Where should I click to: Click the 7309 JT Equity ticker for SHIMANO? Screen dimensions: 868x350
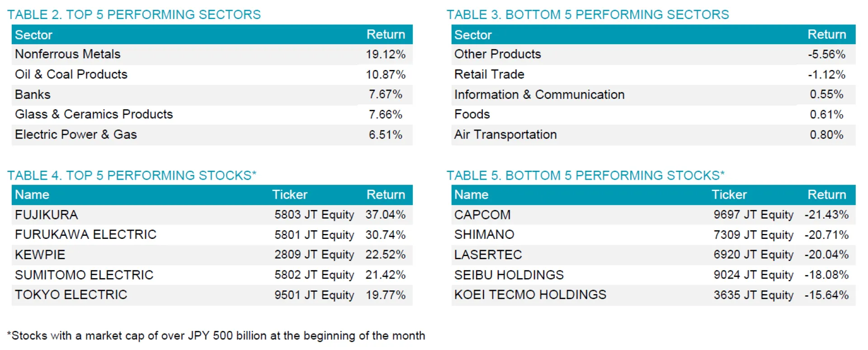pyautogui.click(x=754, y=235)
